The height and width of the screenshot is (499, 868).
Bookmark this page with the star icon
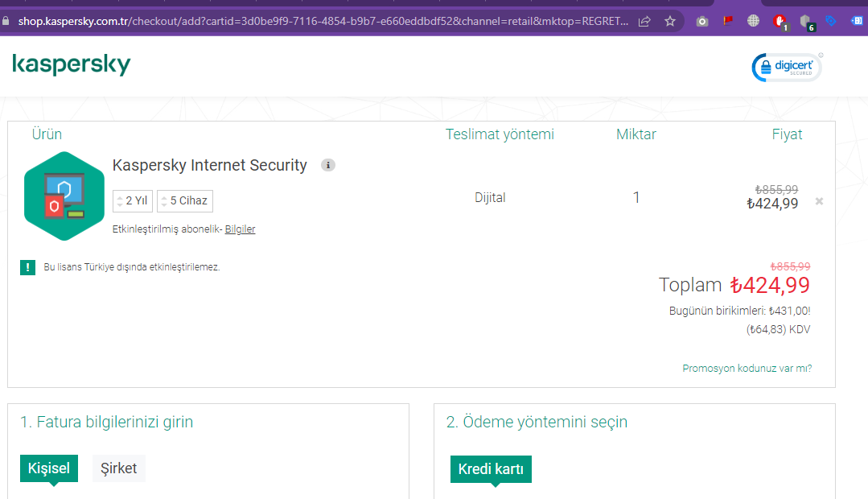click(670, 22)
